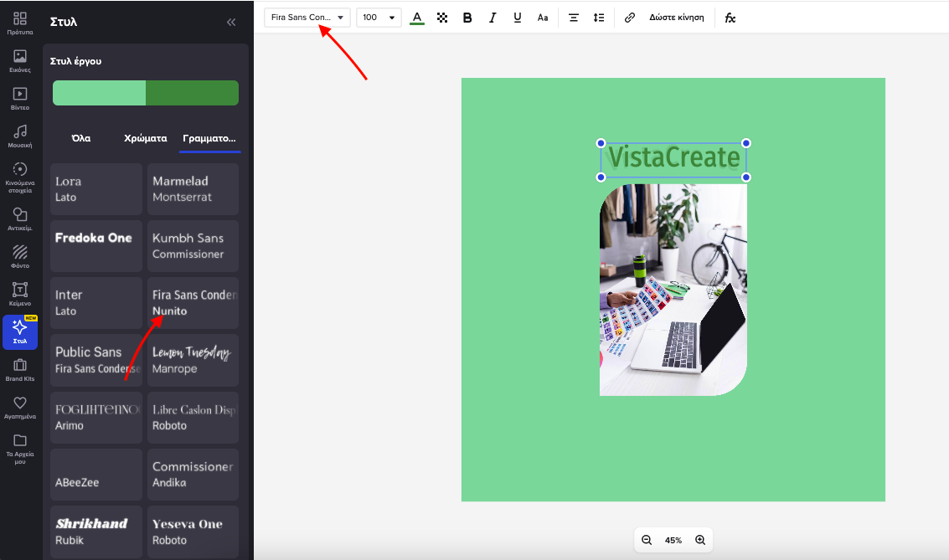Toggle bold formatting

pos(467,18)
